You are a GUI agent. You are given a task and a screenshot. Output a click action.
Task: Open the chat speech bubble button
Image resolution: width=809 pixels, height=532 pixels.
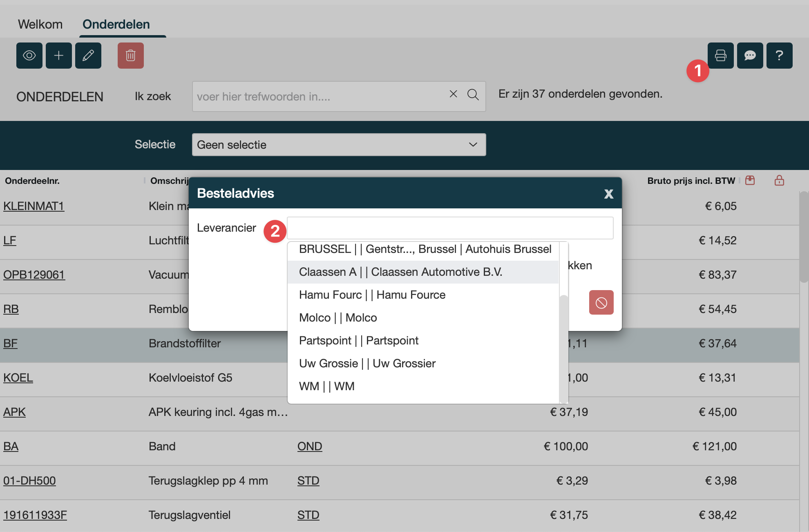coord(750,56)
